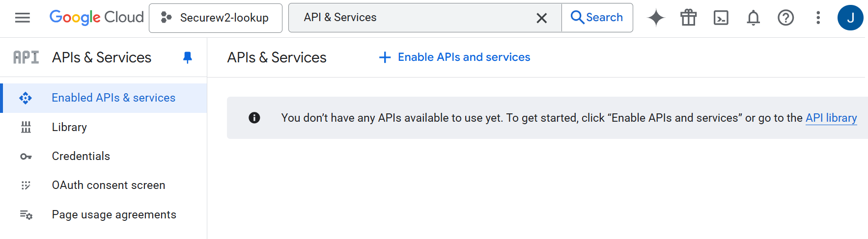
Task: Click the Google Cloud logo
Action: point(96,18)
